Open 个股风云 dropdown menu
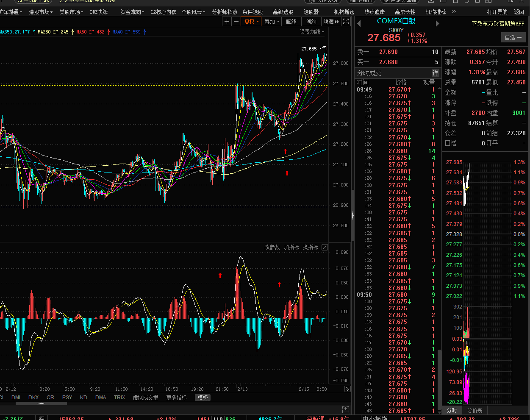The width and height of the screenshot is (530, 420). click(193, 12)
